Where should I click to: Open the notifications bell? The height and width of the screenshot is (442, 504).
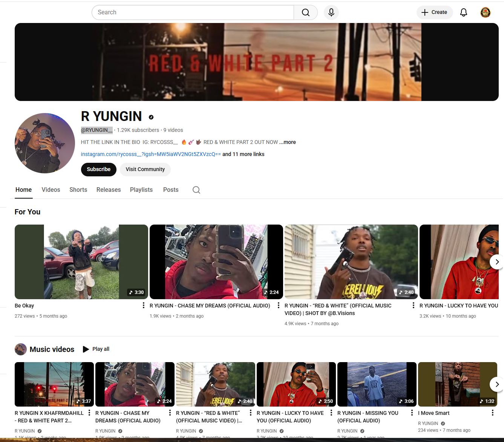pyautogui.click(x=463, y=12)
